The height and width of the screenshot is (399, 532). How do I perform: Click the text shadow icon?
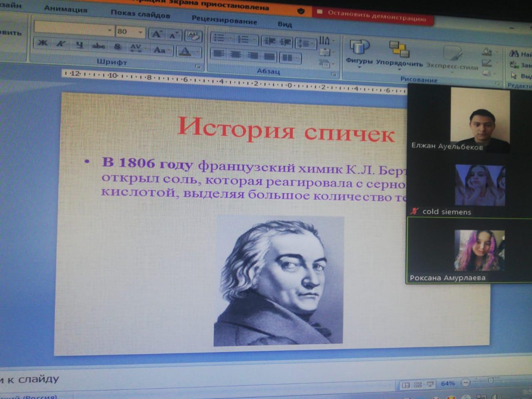click(118, 47)
